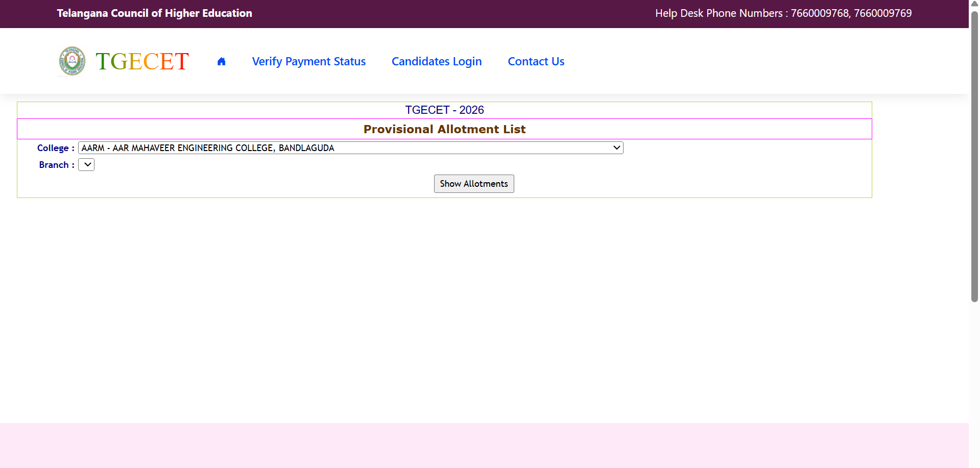The height and width of the screenshot is (468, 980).
Task: Open the Verify Payment Status page
Action: [x=308, y=61]
